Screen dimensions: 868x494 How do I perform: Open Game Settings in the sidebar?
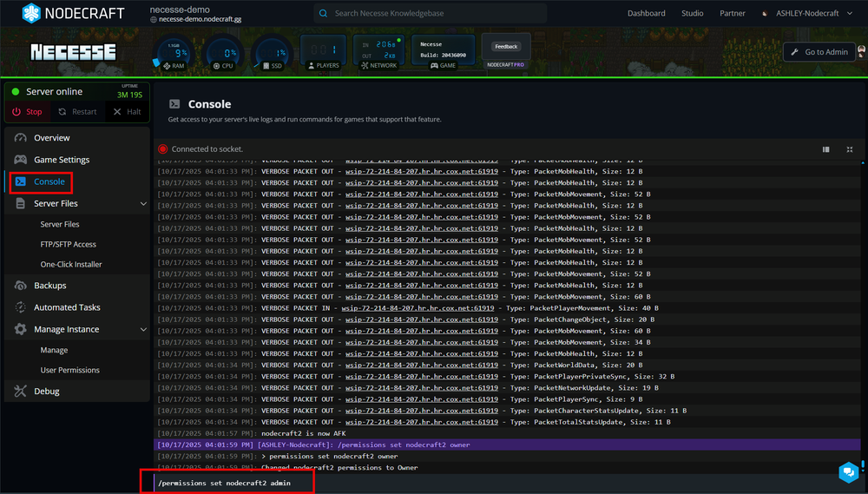pyautogui.click(x=62, y=160)
